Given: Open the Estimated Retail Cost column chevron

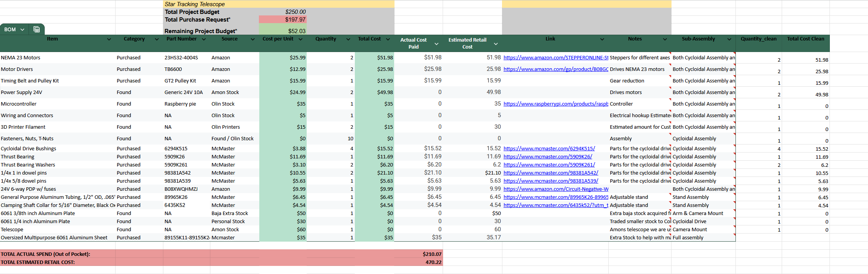Looking at the screenshot, I should [496, 44].
